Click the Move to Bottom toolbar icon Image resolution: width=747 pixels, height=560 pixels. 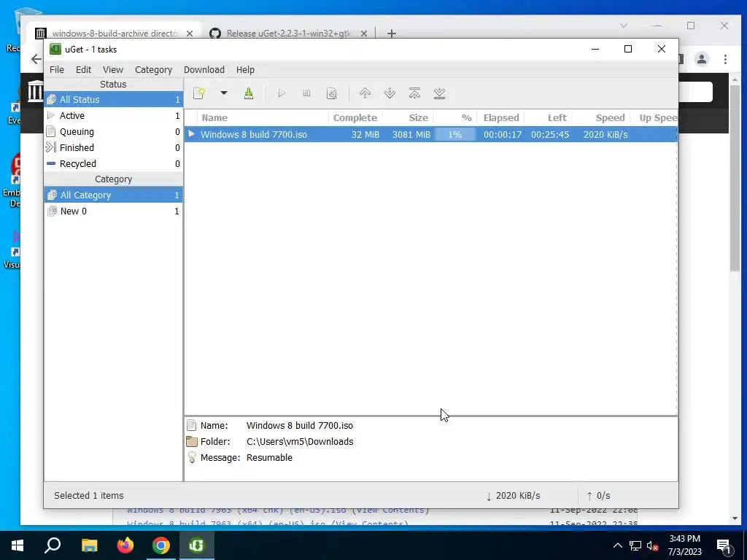pos(439,93)
